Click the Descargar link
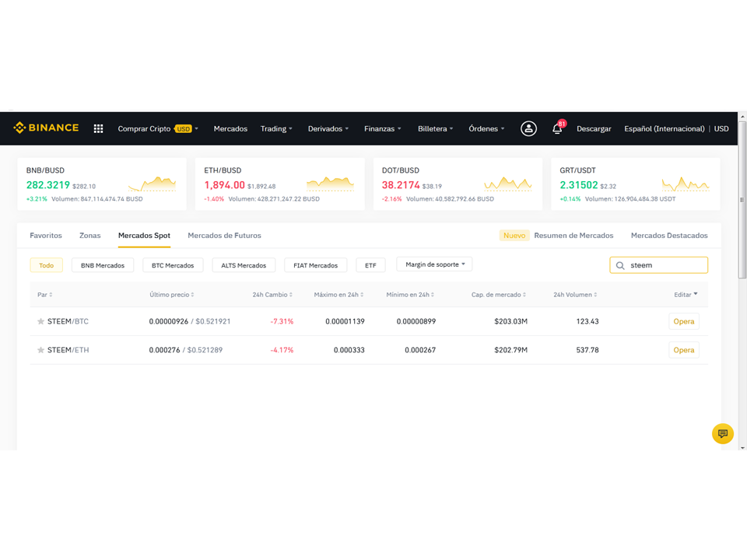This screenshot has width=747, height=560. click(x=594, y=128)
